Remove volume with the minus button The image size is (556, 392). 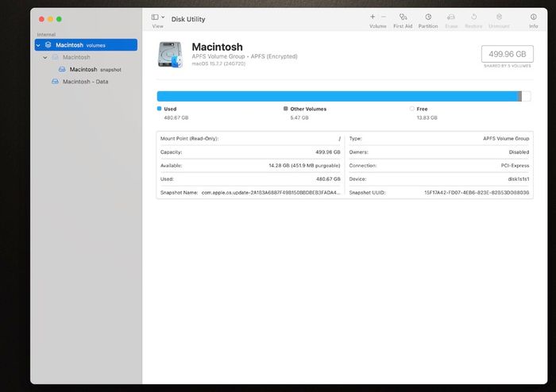coord(384,17)
